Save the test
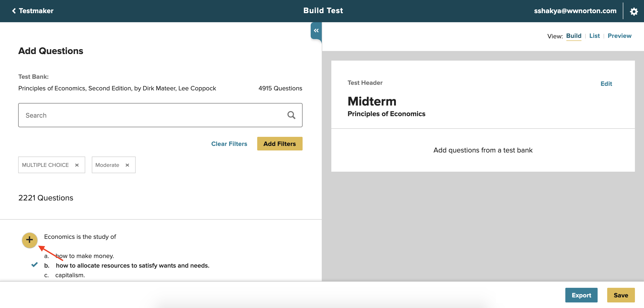 [x=621, y=295]
